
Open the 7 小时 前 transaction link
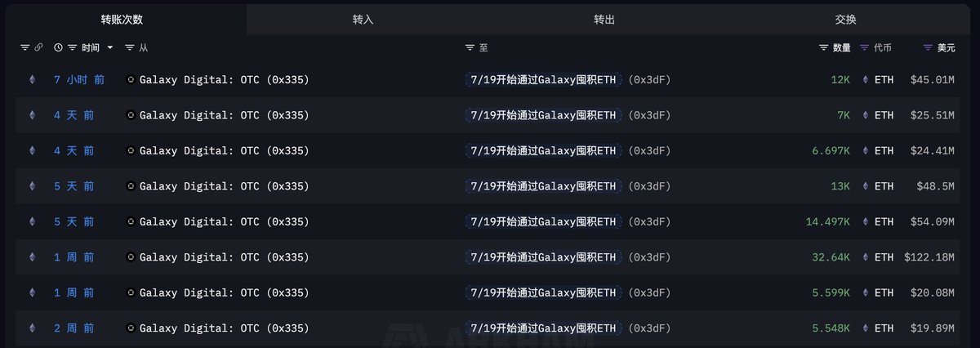[78, 80]
